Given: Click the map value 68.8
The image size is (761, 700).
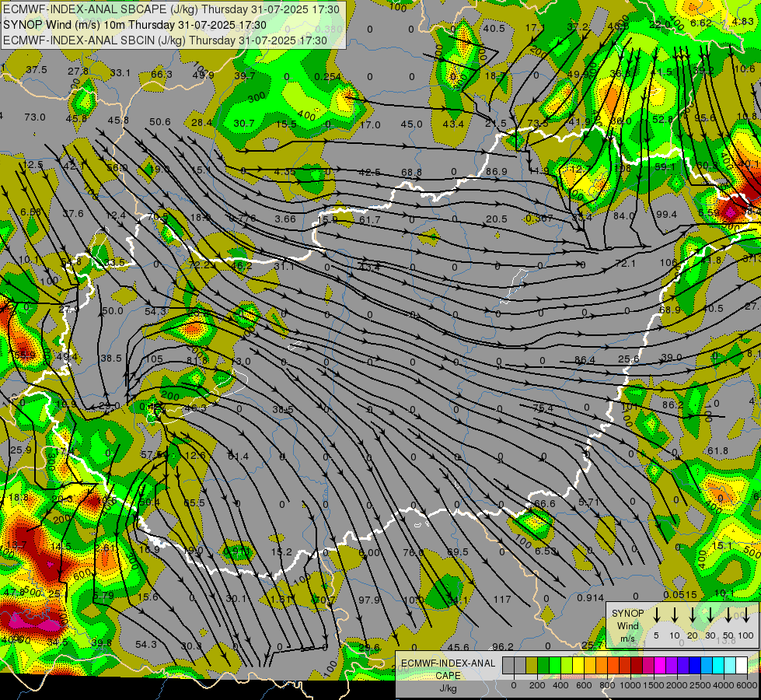Looking at the screenshot, I should [x=411, y=173].
